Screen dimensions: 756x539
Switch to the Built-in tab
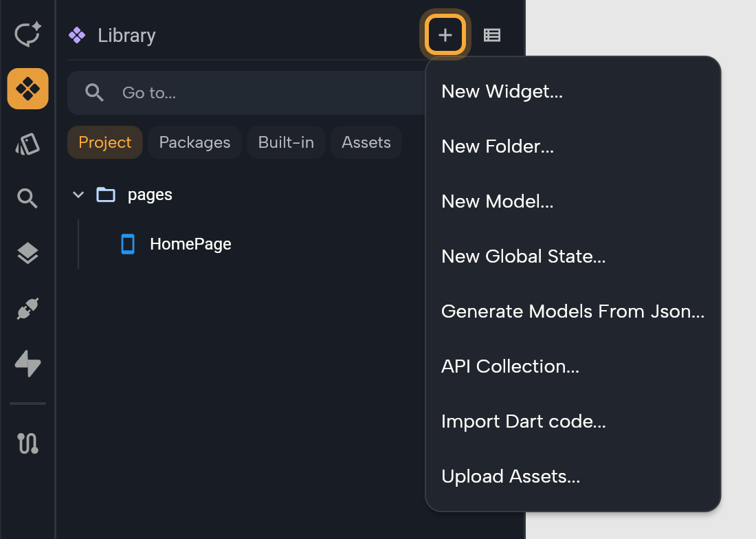coord(286,142)
